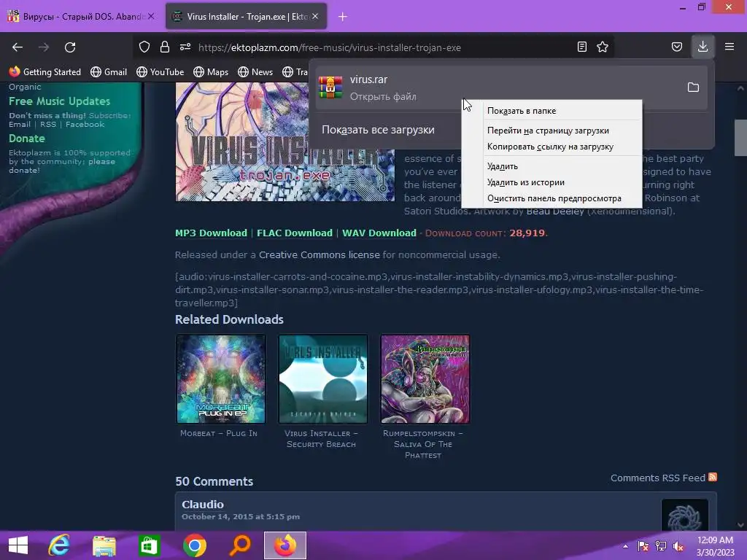747x560 pixels.
Task: Click the Firefox taskbar icon
Action: tap(285, 545)
